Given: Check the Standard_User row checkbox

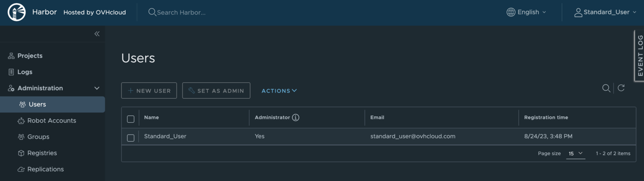Looking at the screenshot, I should tap(131, 138).
